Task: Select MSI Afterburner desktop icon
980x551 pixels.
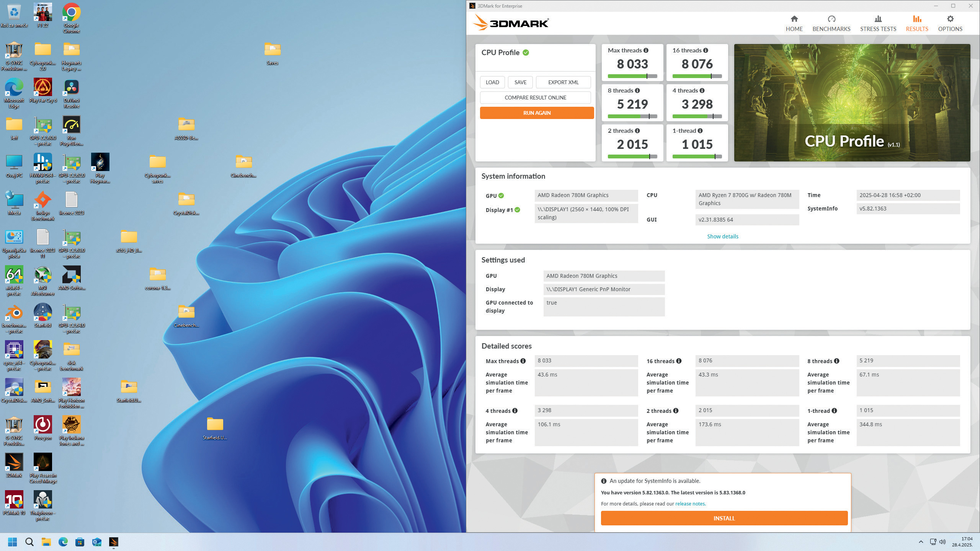Action: click(42, 281)
